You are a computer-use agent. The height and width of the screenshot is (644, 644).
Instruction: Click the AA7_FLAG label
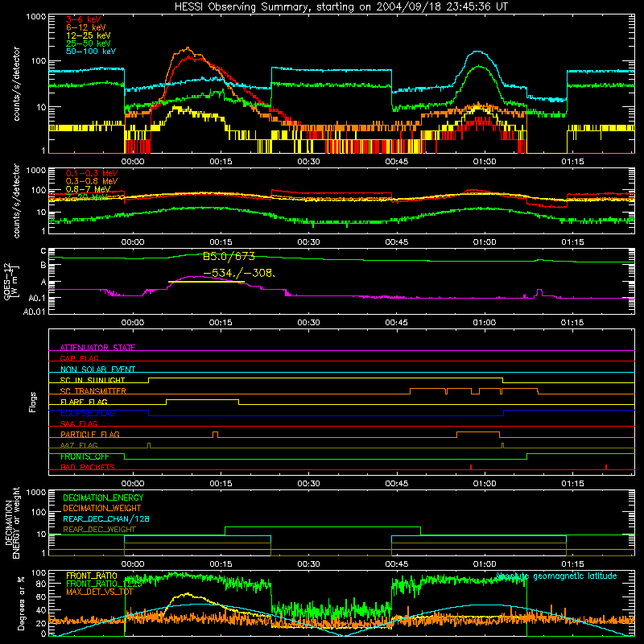coord(79,445)
